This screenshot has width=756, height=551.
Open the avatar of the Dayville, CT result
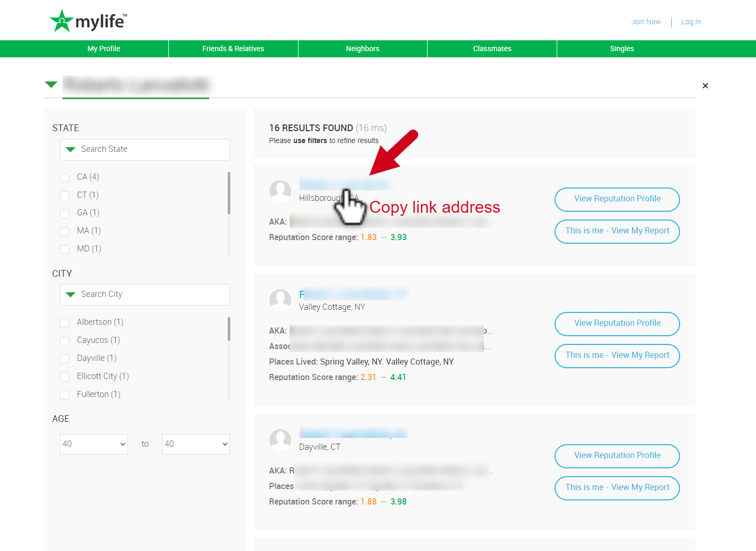(x=280, y=439)
